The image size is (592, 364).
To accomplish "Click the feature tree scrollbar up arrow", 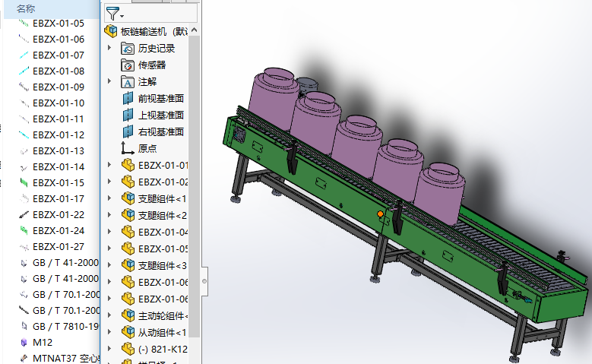I will tap(194, 30).
